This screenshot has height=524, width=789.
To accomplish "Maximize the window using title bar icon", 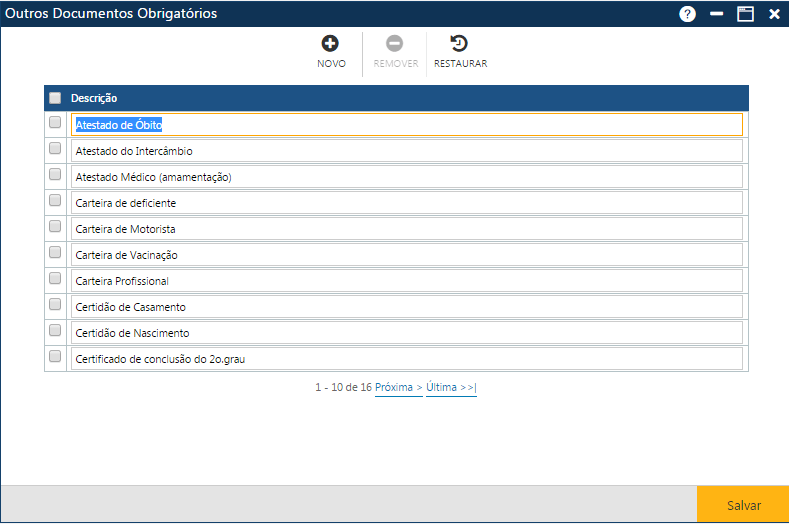I will click(x=745, y=14).
